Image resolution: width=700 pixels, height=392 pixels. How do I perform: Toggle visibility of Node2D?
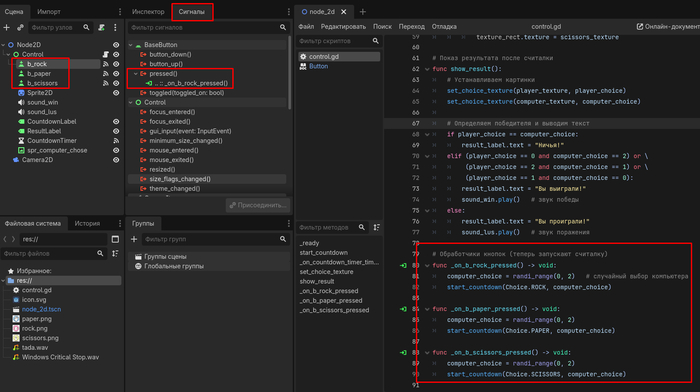[x=116, y=45]
